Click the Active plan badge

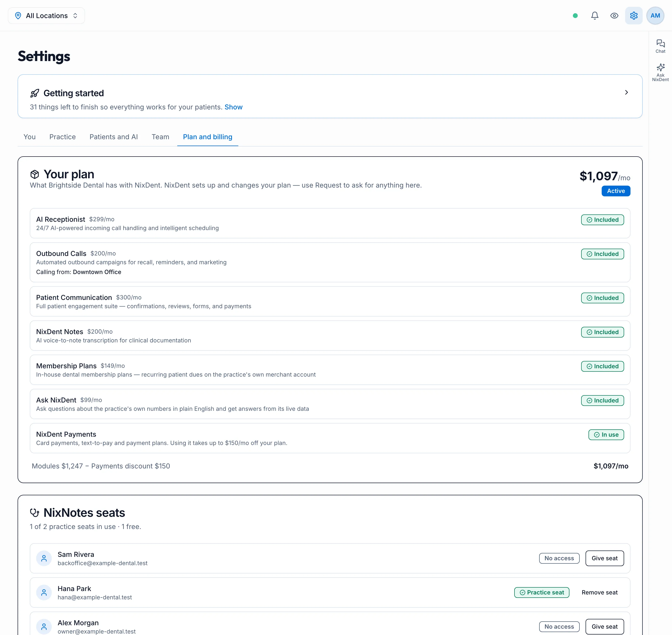click(616, 191)
